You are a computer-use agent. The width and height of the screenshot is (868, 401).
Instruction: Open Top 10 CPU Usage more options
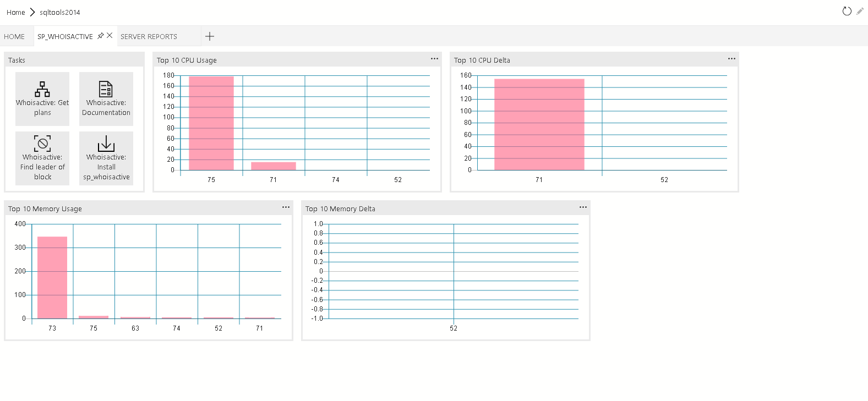434,59
